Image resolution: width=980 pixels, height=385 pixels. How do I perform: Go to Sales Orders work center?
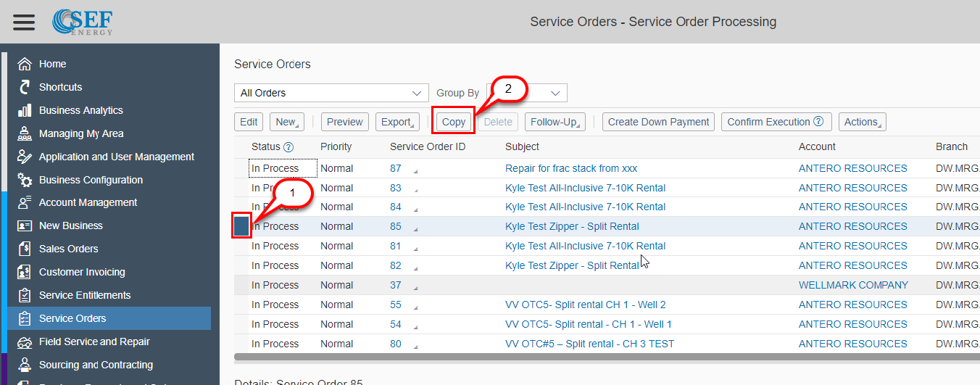69,249
